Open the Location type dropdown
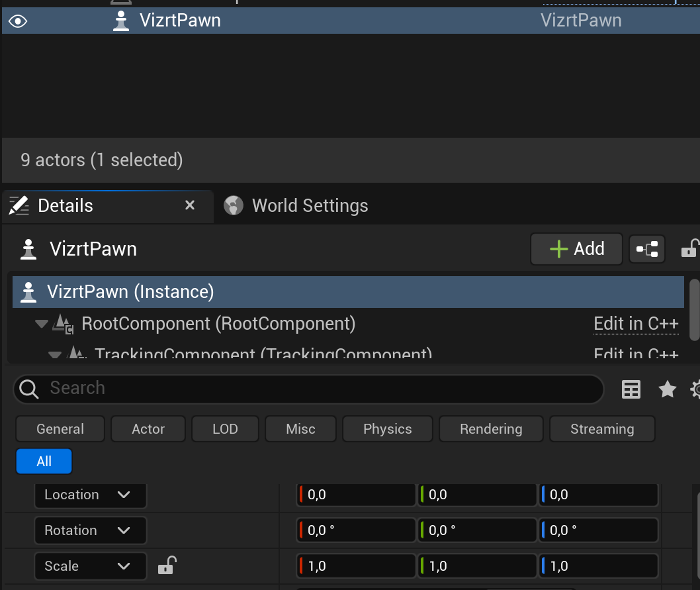Image resolution: width=700 pixels, height=590 pixels. pyautogui.click(x=90, y=495)
